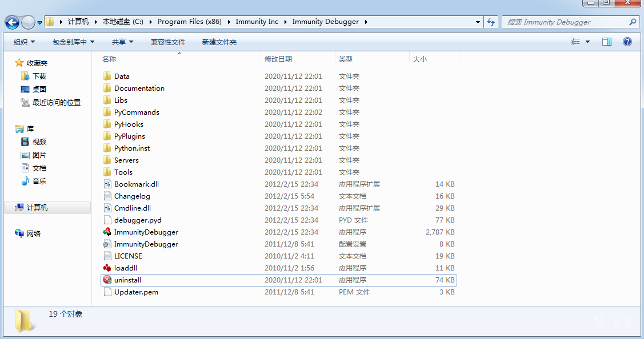Select the Data folder icon
Image resolution: width=644 pixels, height=339 pixels.
(107, 76)
